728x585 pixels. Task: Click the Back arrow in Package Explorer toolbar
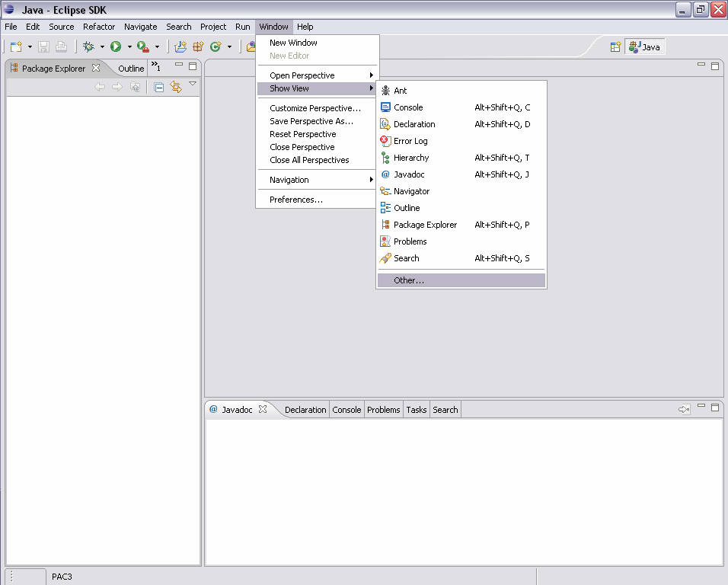99,87
